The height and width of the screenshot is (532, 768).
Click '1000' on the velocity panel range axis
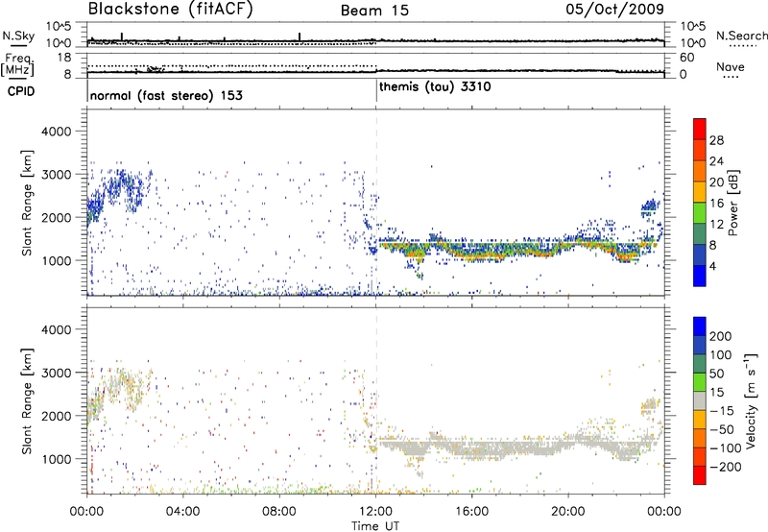point(56,459)
